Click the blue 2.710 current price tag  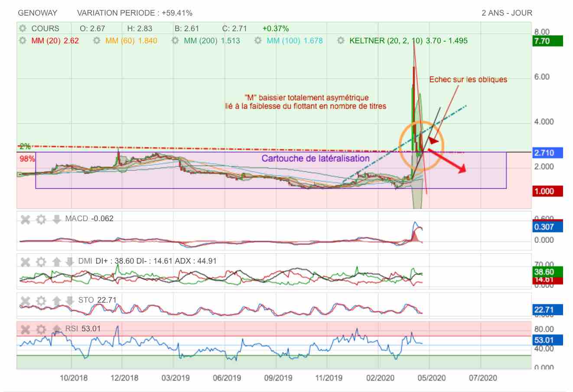548,153
